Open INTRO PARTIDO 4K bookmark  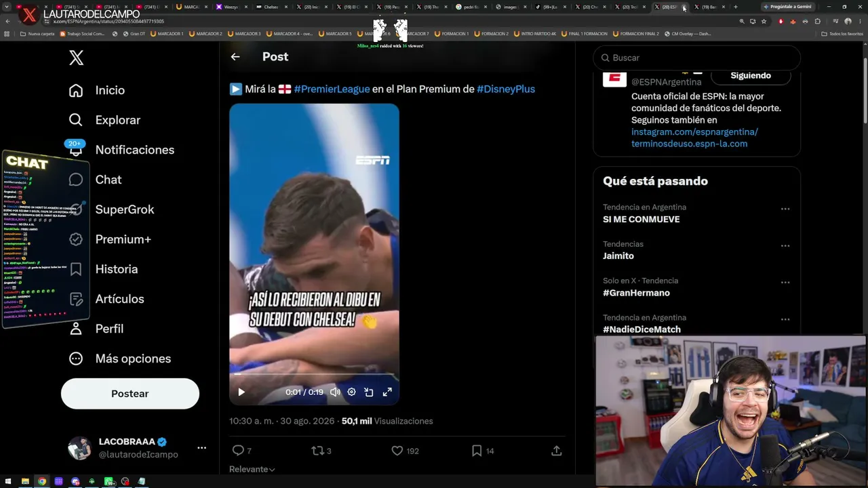coord(536,34)
